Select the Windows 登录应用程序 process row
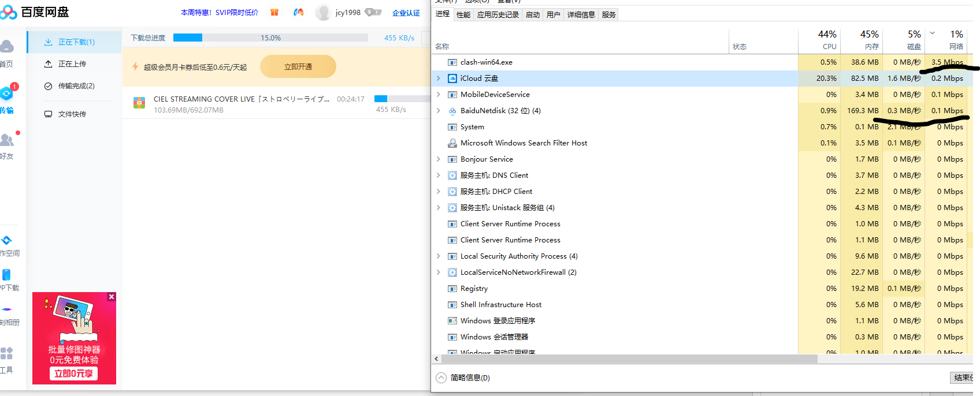Screen dimensions: 980x396 pyautogui.click(x=702, y=321)
